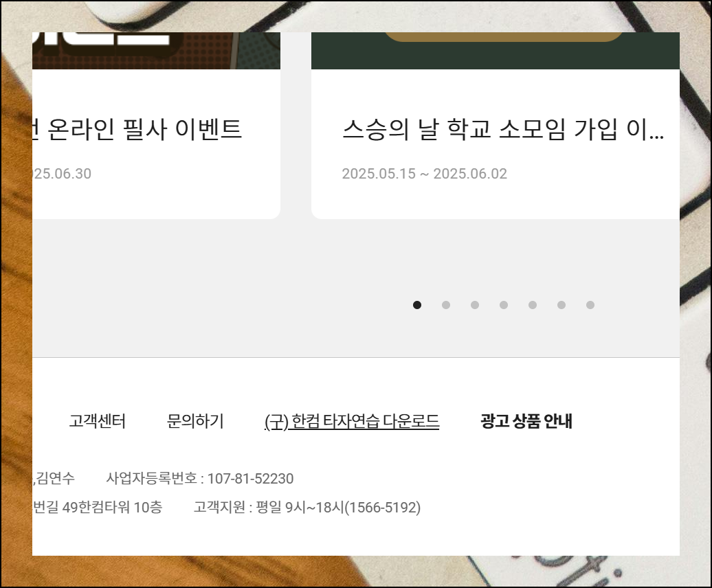Open the dark green event banner thumbnail
Viewport: 712px width, 588px height.
click(496, 51)
